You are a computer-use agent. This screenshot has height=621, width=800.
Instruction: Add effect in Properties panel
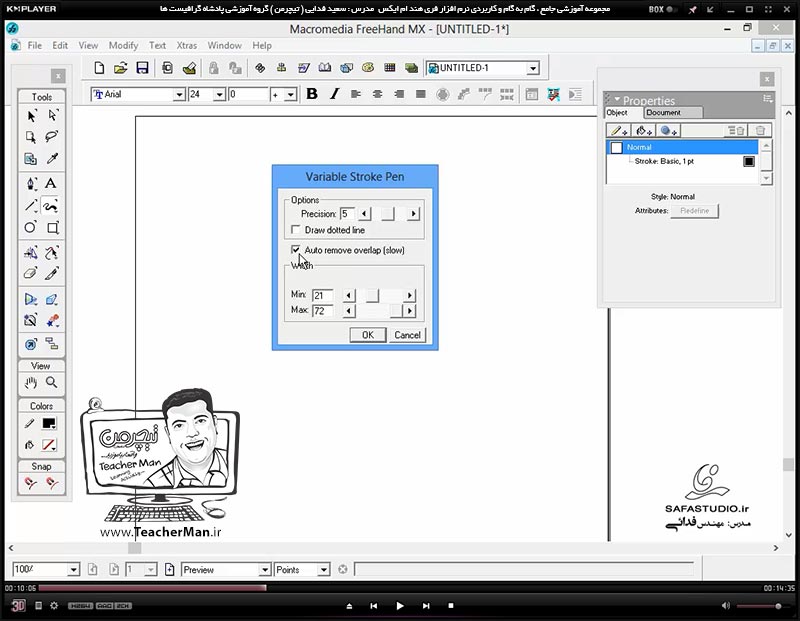668,131
